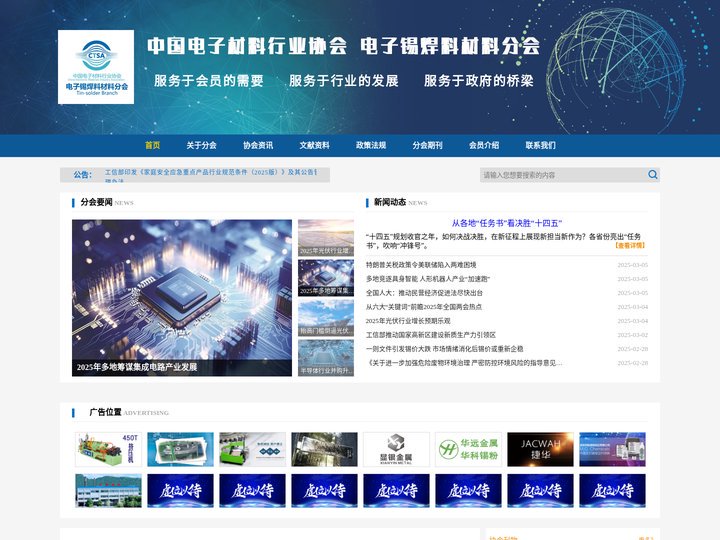Click the slogan 服务于政府的桥梁
Screen dimensions: 720x540
[x=478, y=81]
